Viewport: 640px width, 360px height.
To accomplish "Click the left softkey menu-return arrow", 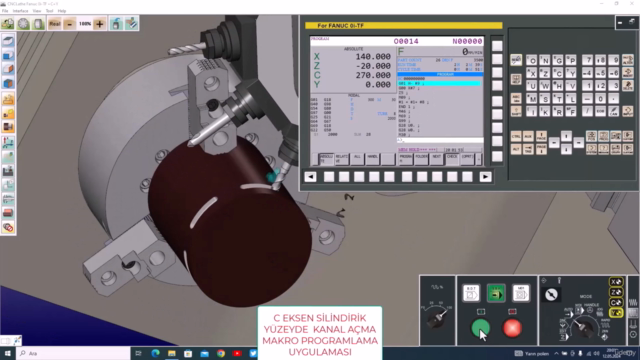I will pos(311,177).
